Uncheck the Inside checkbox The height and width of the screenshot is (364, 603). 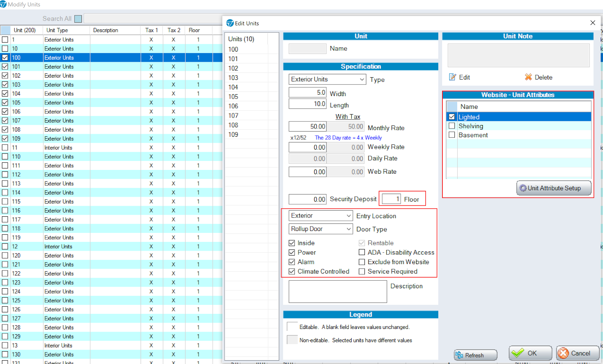292,243
